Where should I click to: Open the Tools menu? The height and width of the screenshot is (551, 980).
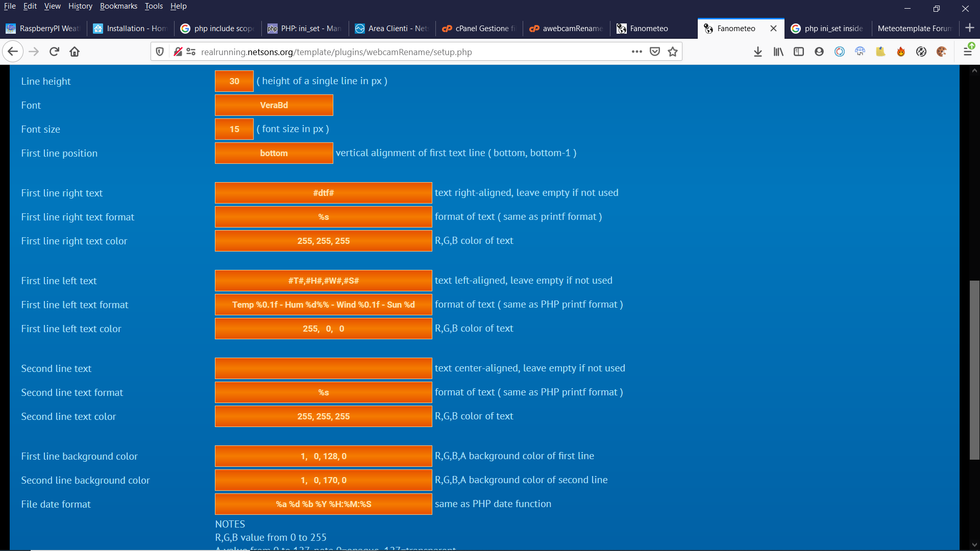(x=153, y=6)
